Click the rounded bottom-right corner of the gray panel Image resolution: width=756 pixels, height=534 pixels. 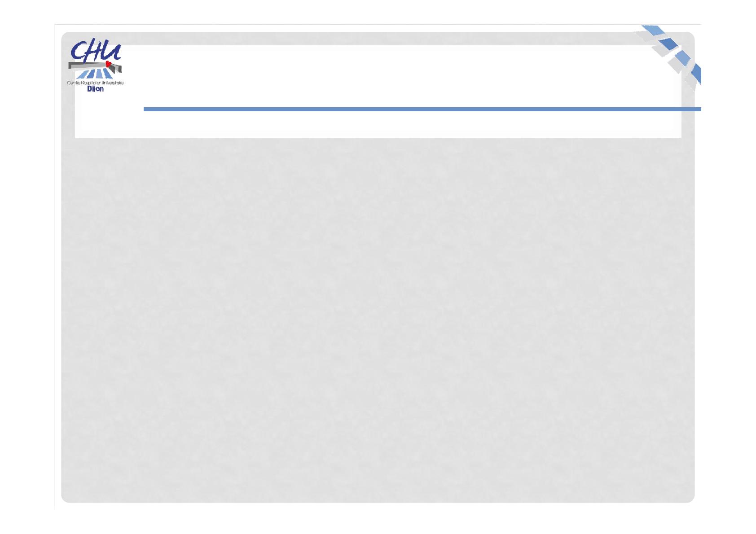(x=689, y=497)
